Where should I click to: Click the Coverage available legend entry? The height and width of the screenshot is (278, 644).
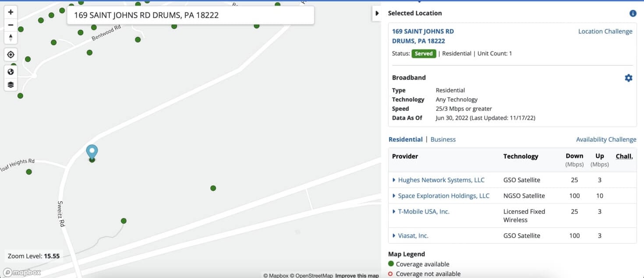[419, 264]
